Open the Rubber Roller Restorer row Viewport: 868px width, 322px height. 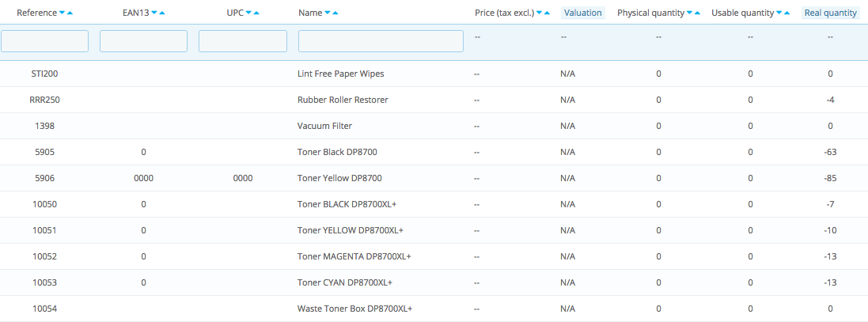tap(434, 100)
